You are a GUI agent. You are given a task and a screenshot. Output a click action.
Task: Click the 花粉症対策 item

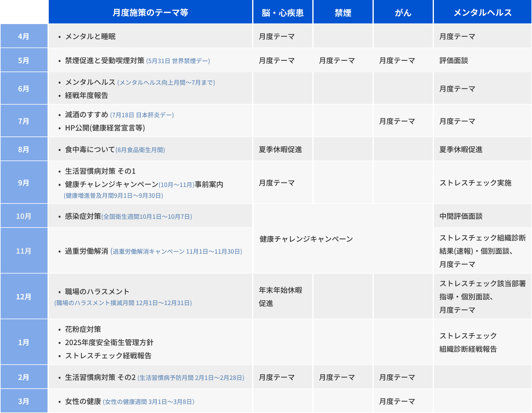[x=83, y=329]
